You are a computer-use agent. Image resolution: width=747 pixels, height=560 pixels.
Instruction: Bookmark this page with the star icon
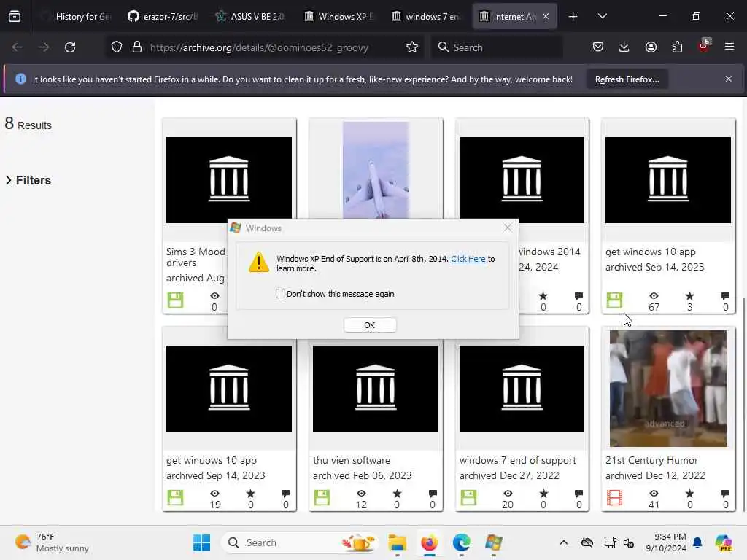[412, 47]
